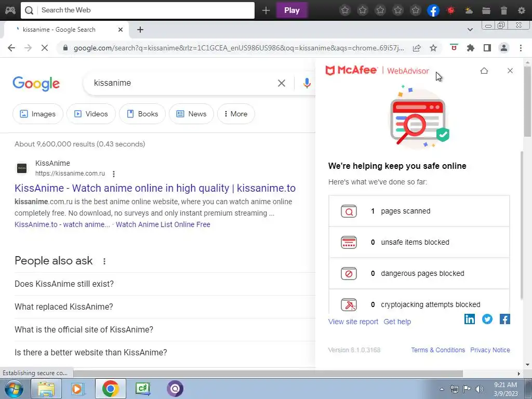The width and height of the screenshot is (532, 399).
Task: Open media player from taskbar
Action: coord(78,389)
